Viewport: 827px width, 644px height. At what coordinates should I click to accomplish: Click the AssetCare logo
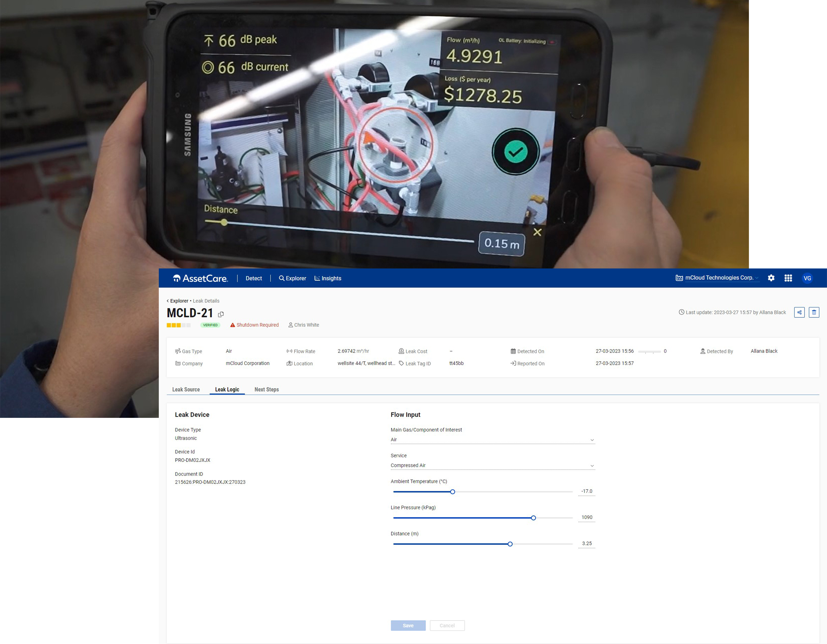(200, 278)
